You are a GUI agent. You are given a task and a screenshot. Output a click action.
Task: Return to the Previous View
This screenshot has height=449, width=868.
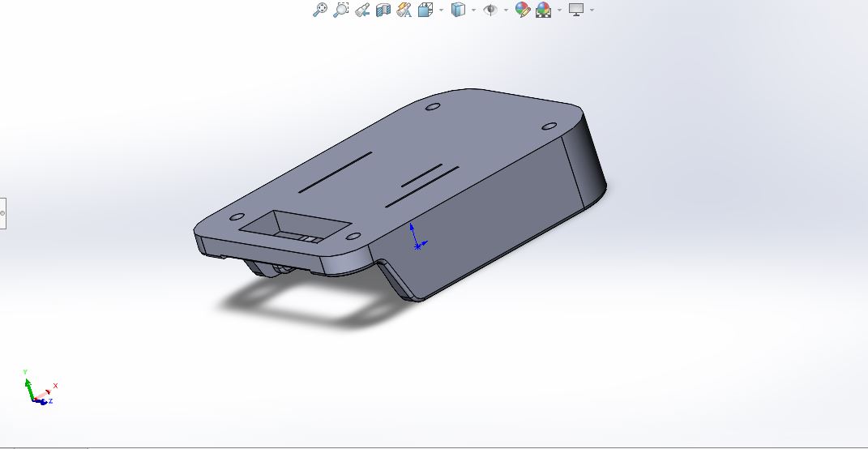[362, 10]
